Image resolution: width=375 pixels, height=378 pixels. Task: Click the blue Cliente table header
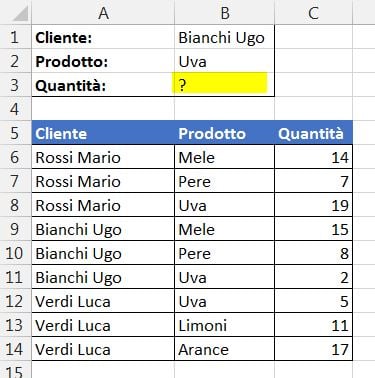coord(103,133)
